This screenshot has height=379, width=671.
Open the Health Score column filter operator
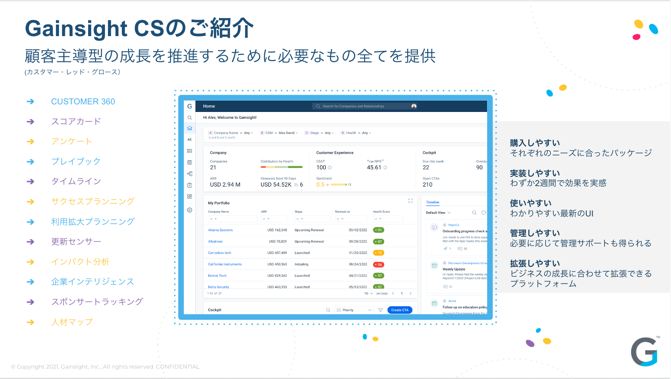point(377,219)
